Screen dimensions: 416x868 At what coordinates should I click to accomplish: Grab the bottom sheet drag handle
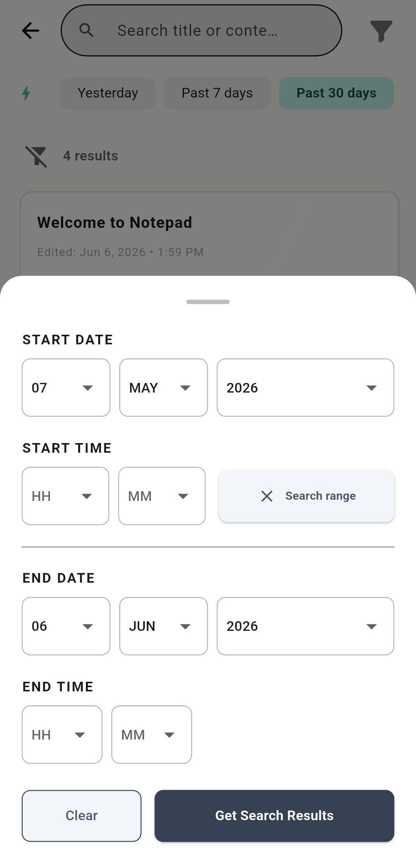pos(208,302)
